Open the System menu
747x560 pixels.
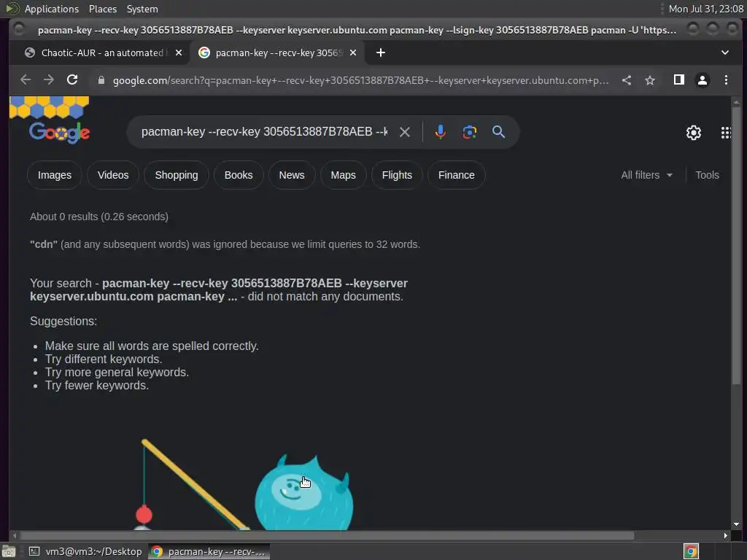coord(142,9)
